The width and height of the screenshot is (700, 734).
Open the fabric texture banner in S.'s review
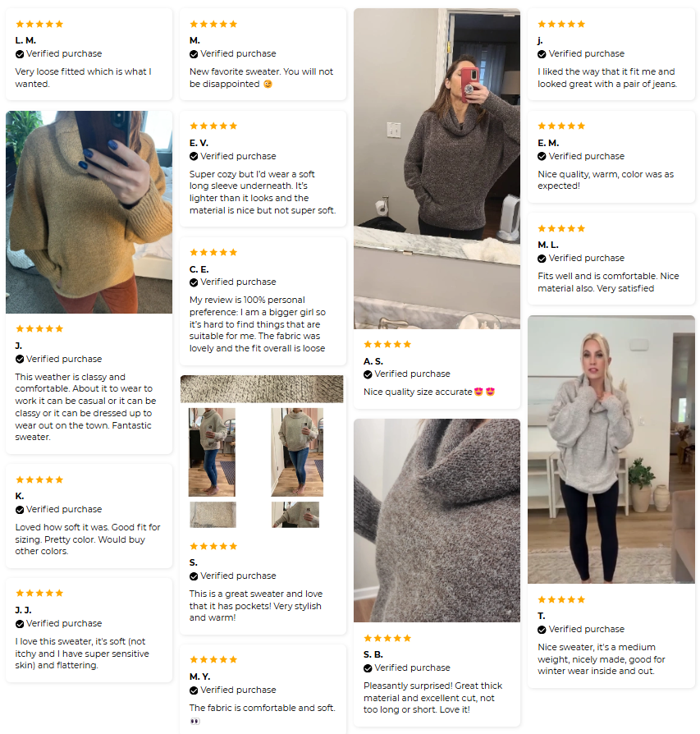[x=262, y=389]
